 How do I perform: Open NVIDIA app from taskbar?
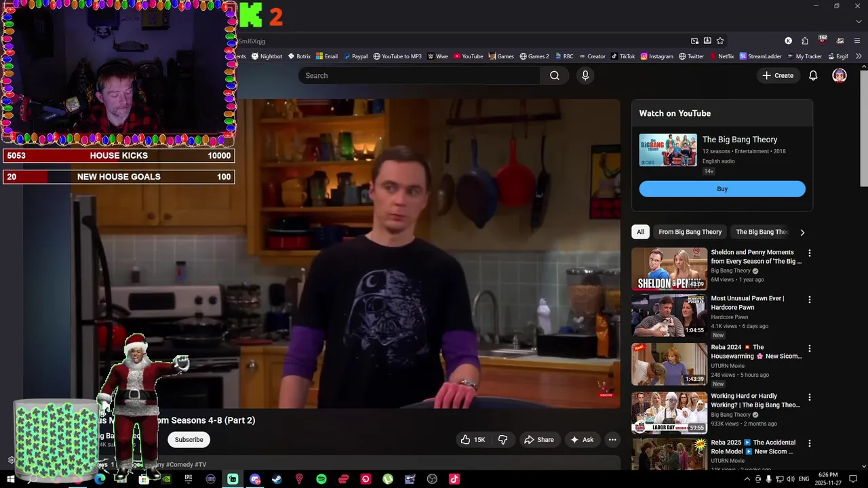tap(166, 479)
